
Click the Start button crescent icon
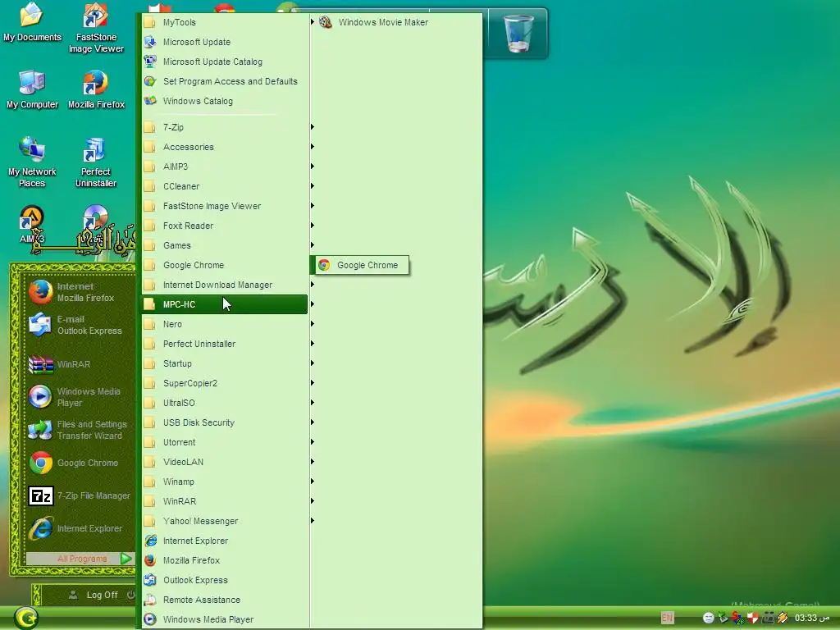point(26,618)
